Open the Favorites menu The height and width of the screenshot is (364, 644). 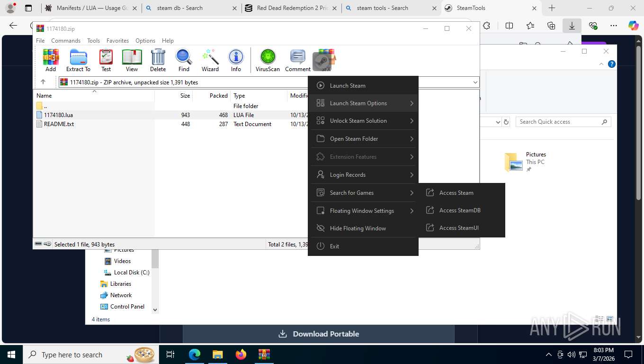point(117,41)
